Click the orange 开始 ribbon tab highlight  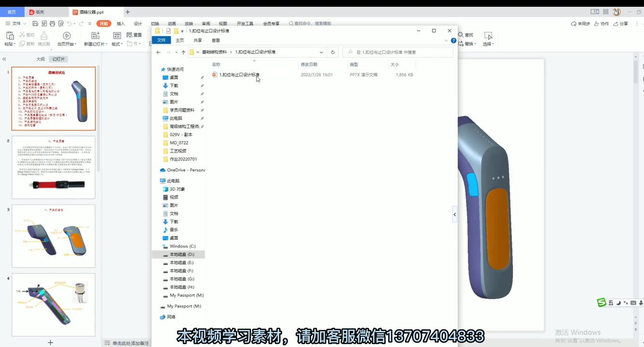(x=103, y=23)
